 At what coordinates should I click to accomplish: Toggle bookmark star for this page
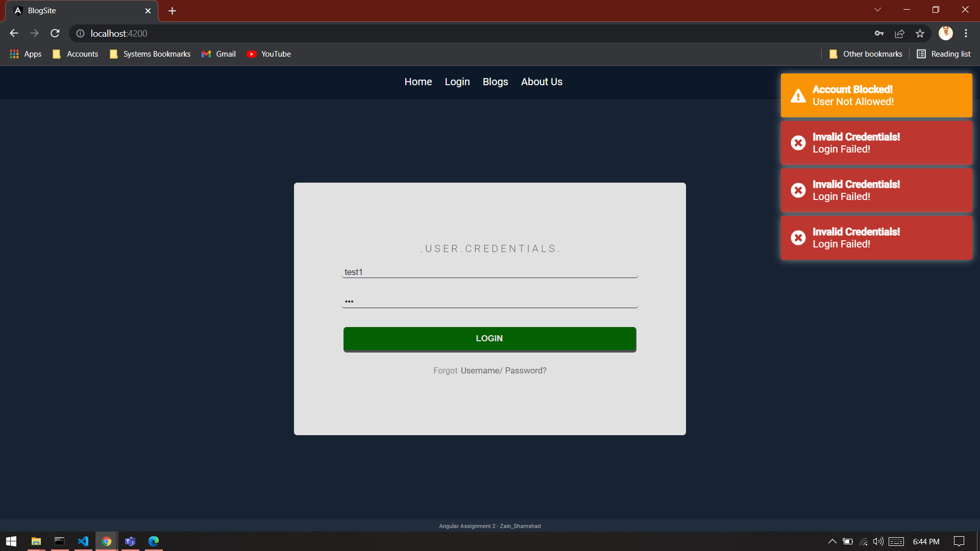(x=920, y=33)
